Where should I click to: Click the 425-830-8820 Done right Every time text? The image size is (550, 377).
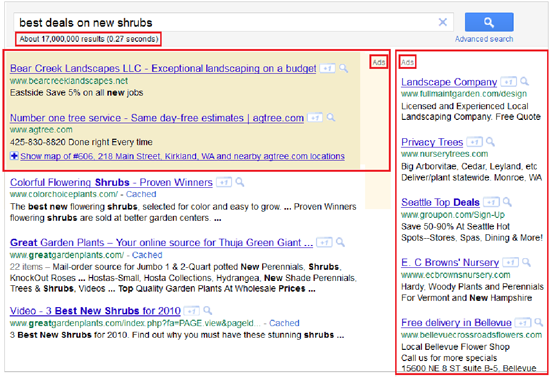click(81, 142)
